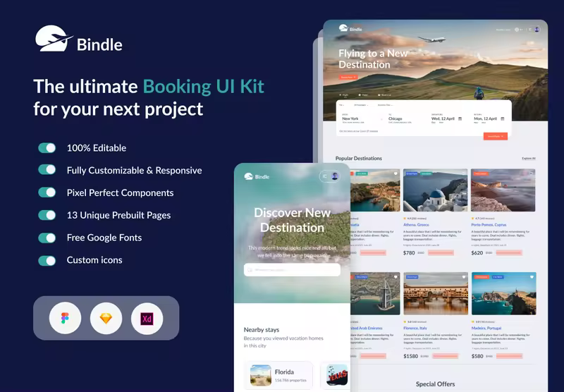Open the Santorini blue-dome photo

[x=436, y=190]
